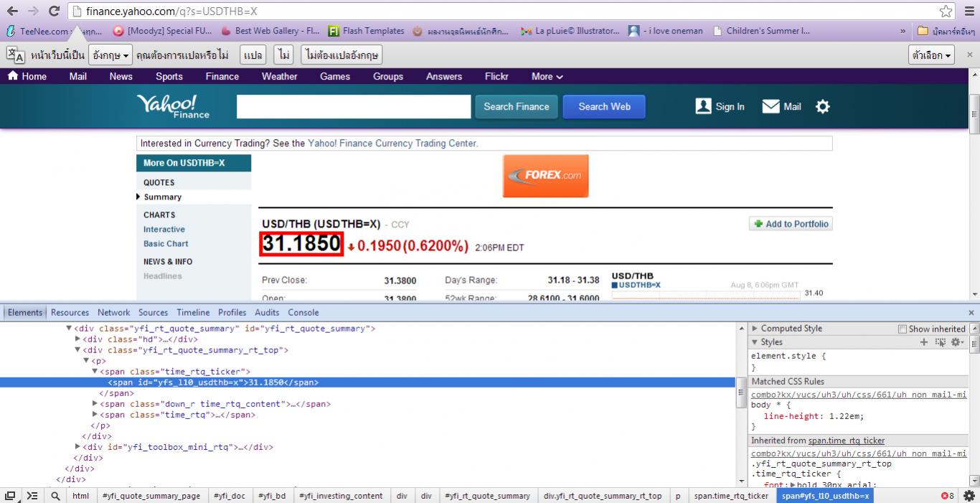This screenshot has height=503, width=980.
Task: Select an element to inspect with magnifier icon
Action: pyautogui.click(x=55, y=496)
